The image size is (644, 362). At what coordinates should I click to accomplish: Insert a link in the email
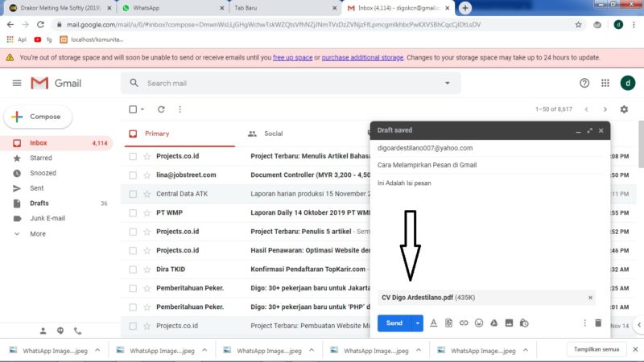click(464, 323)
